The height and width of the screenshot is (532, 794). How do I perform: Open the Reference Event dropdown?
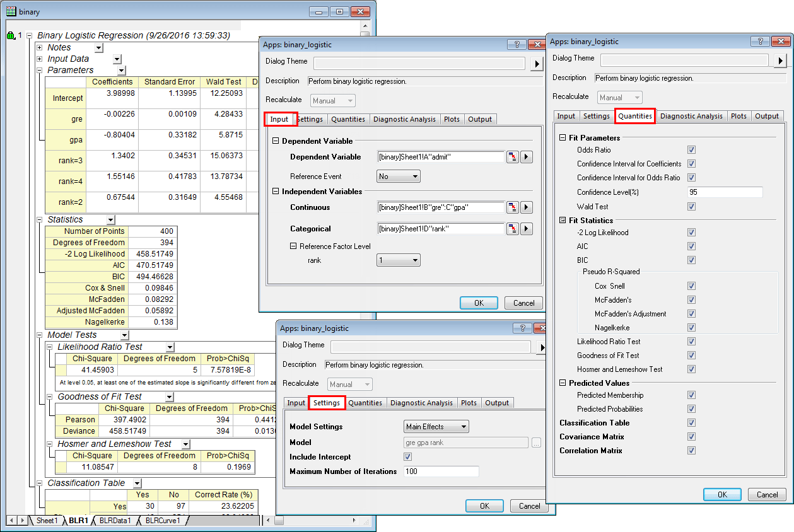398,176
